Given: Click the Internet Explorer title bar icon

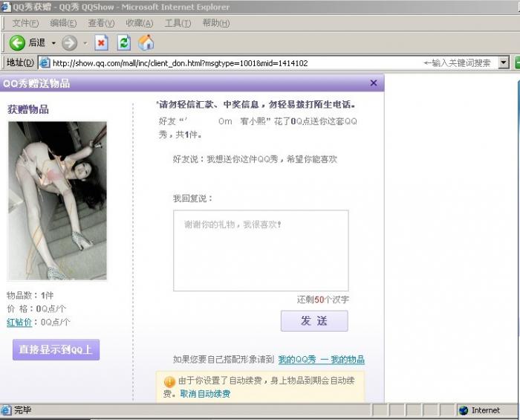Looking at the screenshot, I should coord(5,7).
